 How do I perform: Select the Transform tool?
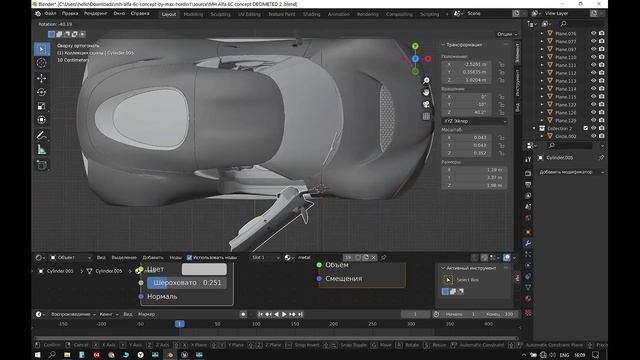click(x=42, y=120)
